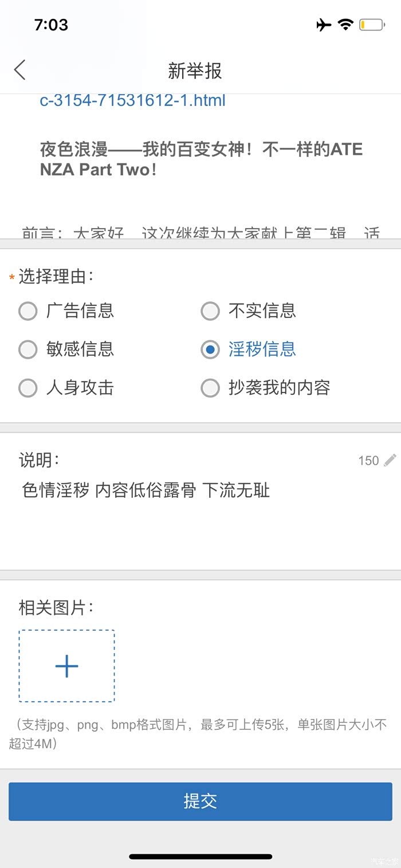Tap the 新举报 page title
401x868 pixels.
[195, 70]
